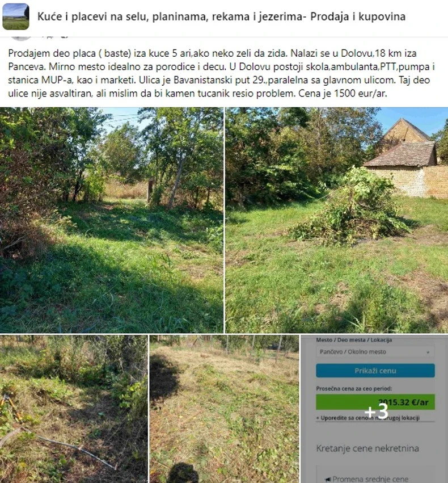Open the mowed field photo with a shadow
The image size is (448, 483).
224,409
